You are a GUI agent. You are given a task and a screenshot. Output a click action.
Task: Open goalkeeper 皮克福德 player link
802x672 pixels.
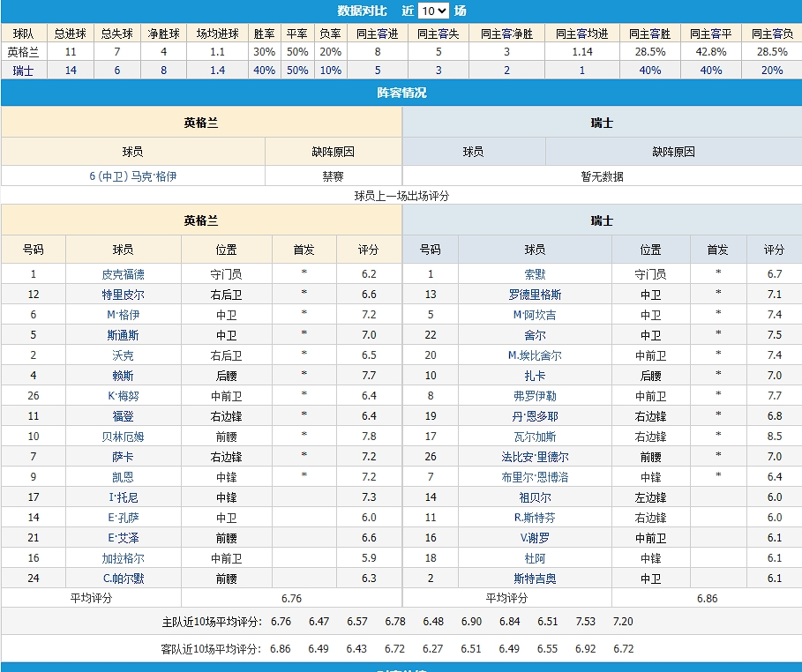[123, 274]
